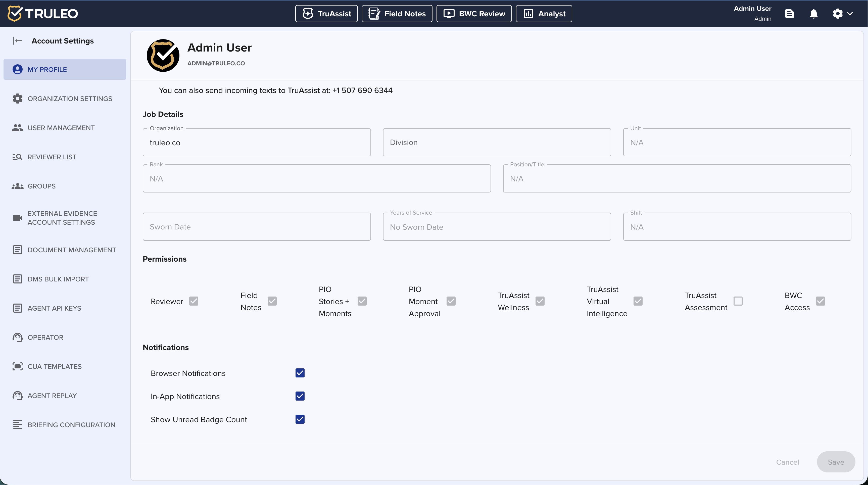Click the Operator headset icon

tap(18, 337)
